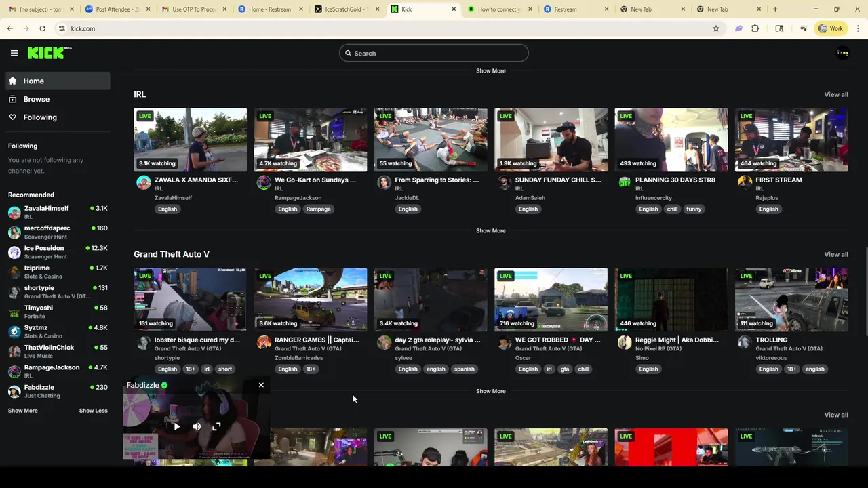This screenshot has height=488, width=868.
Task: Close the Fabdizzle mini player
Action: 261,385
